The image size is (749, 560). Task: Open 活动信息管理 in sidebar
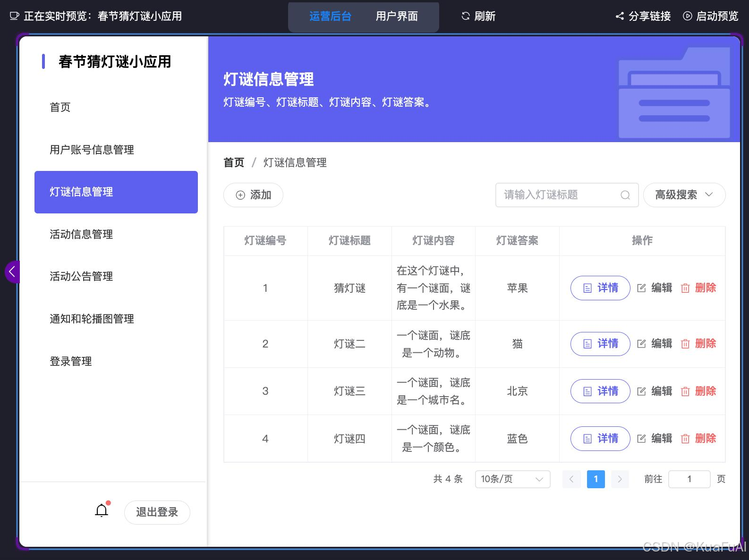[116, 234]
